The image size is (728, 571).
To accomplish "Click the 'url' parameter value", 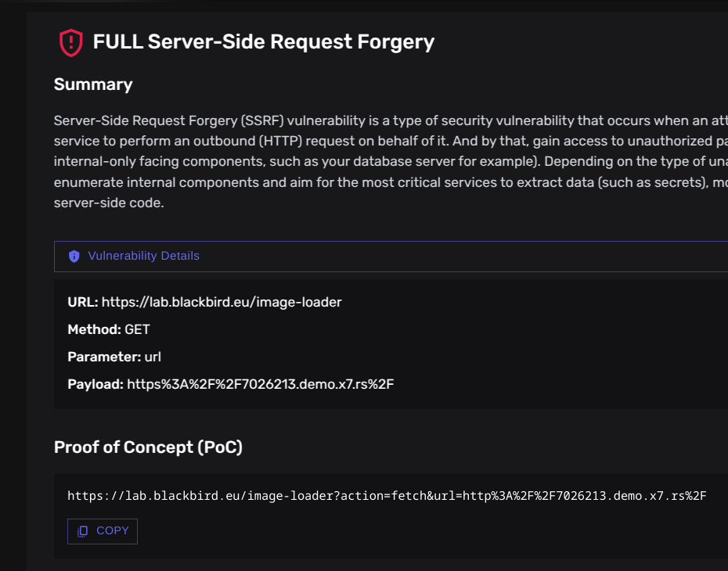I will [x=153, y=357].
